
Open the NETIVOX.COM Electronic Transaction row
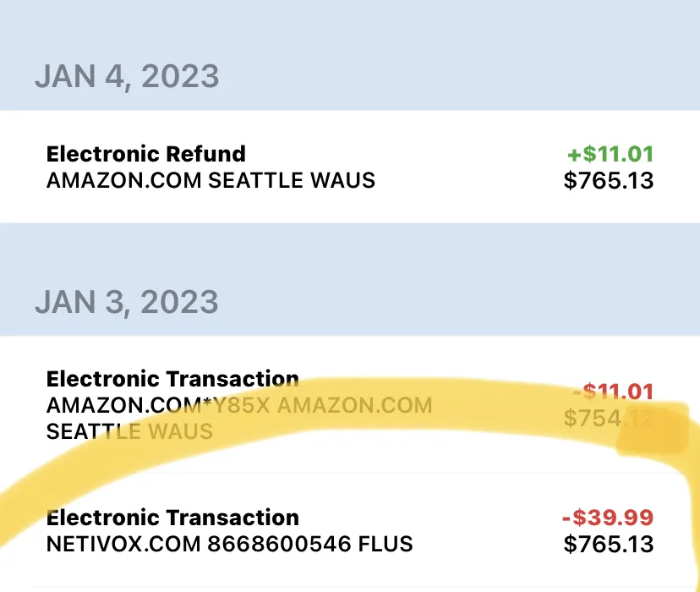click(350, 530)
